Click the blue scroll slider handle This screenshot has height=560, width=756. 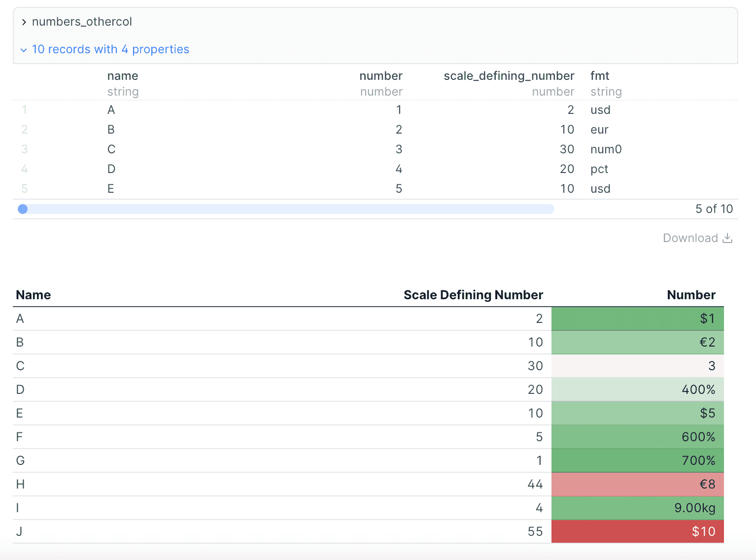click(x=23, y=209)
